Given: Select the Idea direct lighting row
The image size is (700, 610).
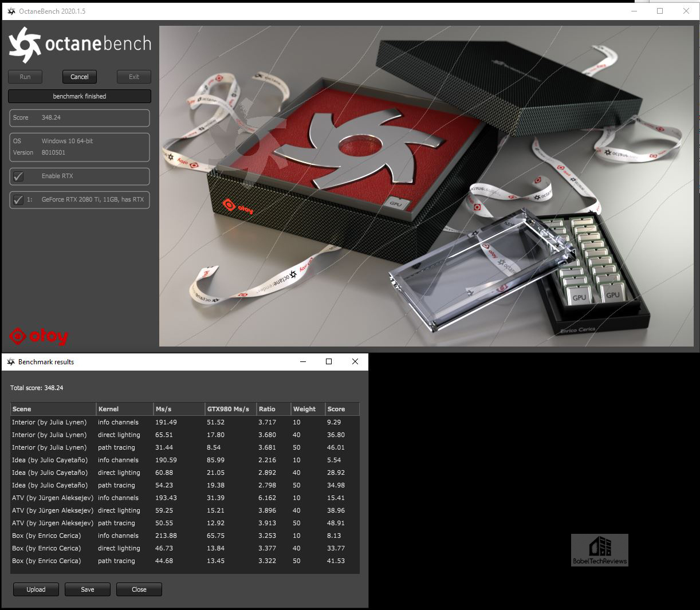Looking at the screenshot, I should pos(185,473).
